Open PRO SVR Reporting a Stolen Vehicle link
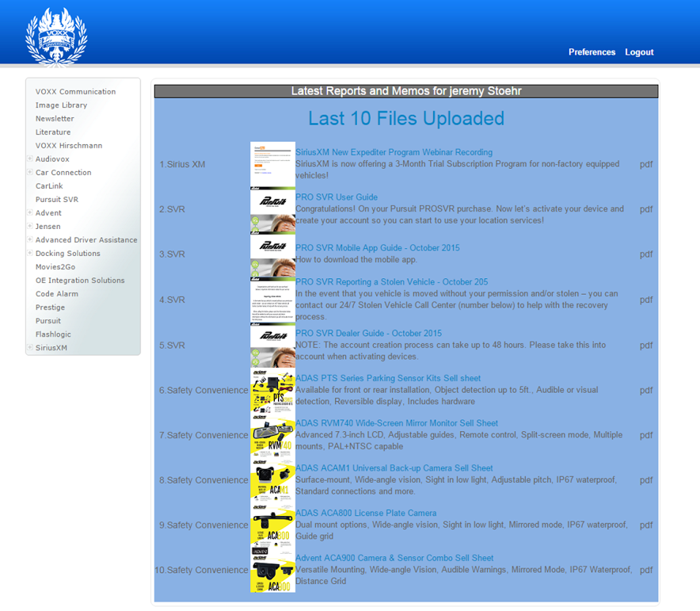Screen dimensions: 700x611 coord(391,282)
